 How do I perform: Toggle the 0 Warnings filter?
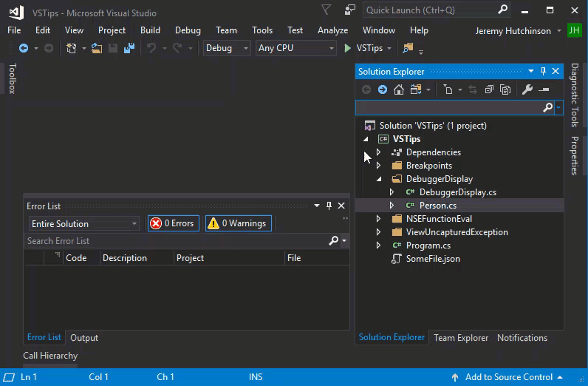click(x=238, y=223)
